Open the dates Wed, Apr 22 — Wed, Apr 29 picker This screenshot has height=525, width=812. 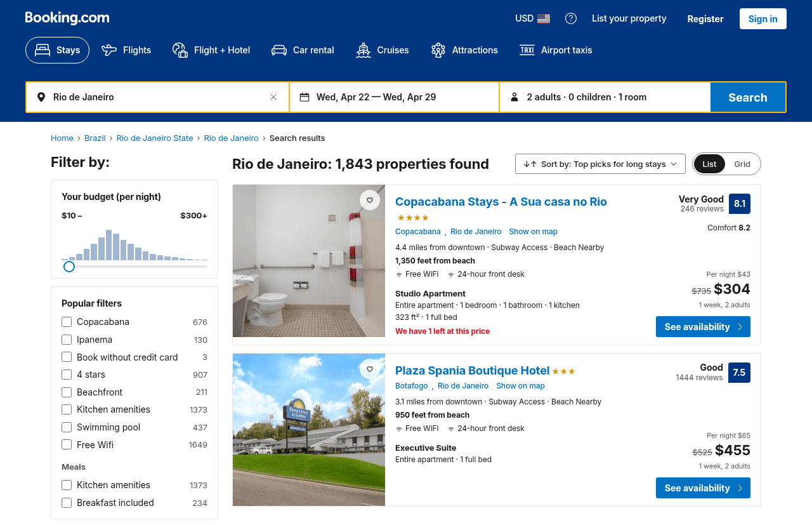click(x=395, y=97)
